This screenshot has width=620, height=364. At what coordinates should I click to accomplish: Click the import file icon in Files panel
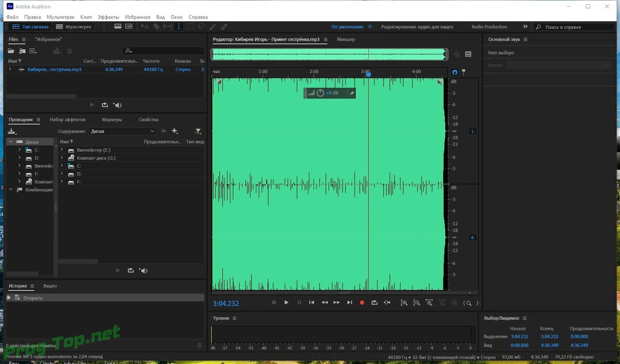(x=22, y=51)
